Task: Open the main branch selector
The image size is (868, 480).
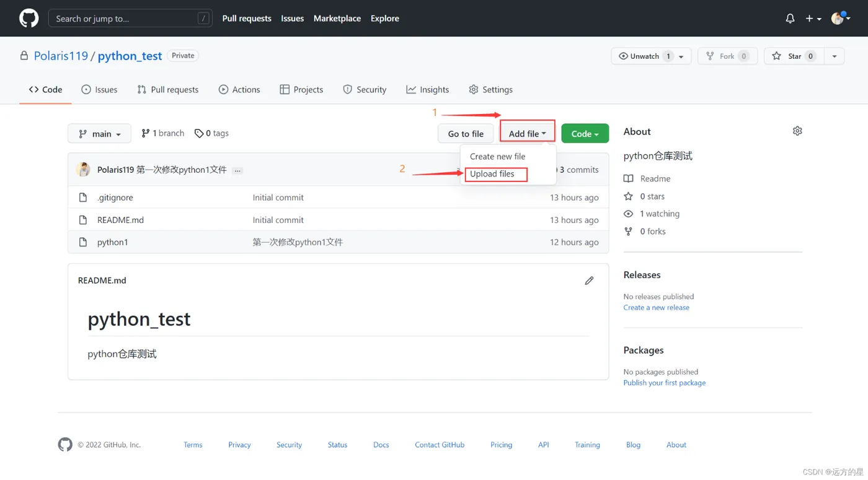Action: click(x=99, y=134)
